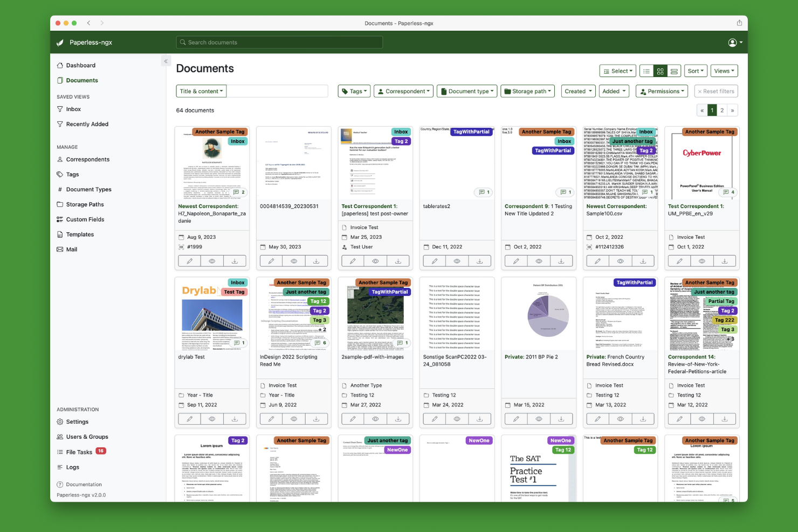798x532 pixels.
Task: View the Logs page
Action: click(x=72, y=467)
